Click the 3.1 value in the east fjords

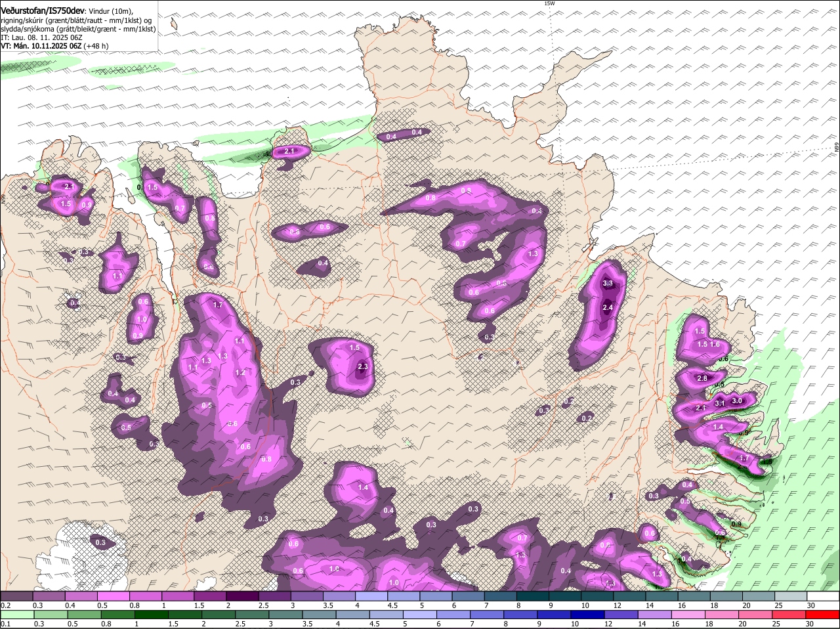pyautogui.click(x=720, y=403)
